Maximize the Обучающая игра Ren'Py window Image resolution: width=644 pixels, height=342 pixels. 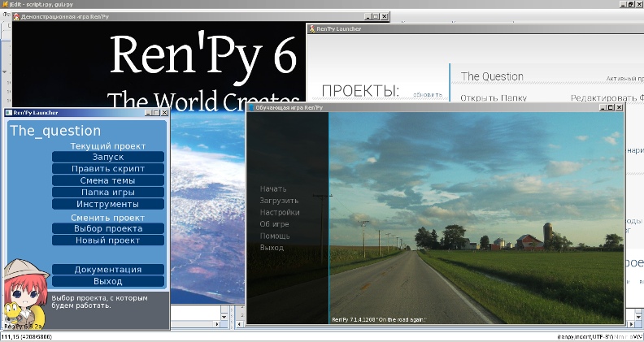click(611, 107)
